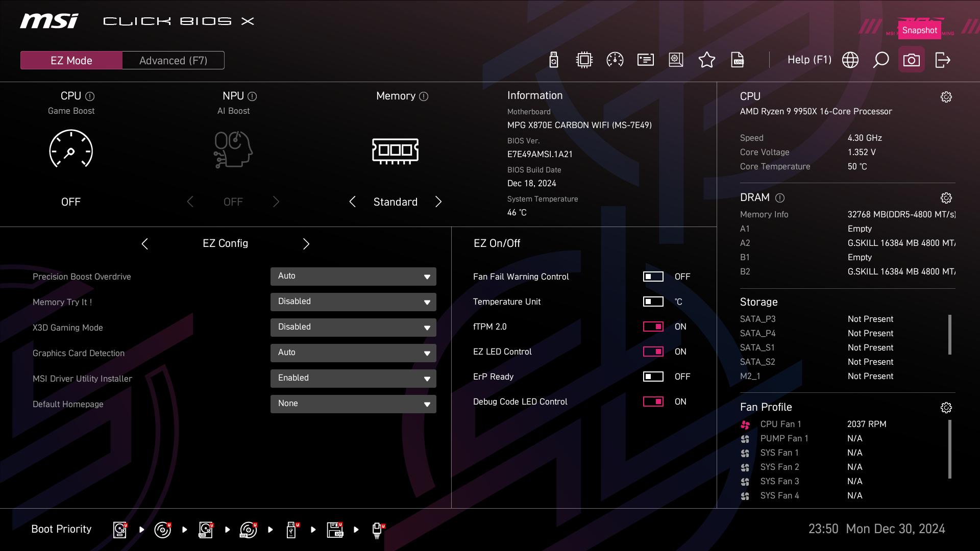Switch to the EZ Mode tab
The height and width of the screenshot is (551, 980).
71,60
